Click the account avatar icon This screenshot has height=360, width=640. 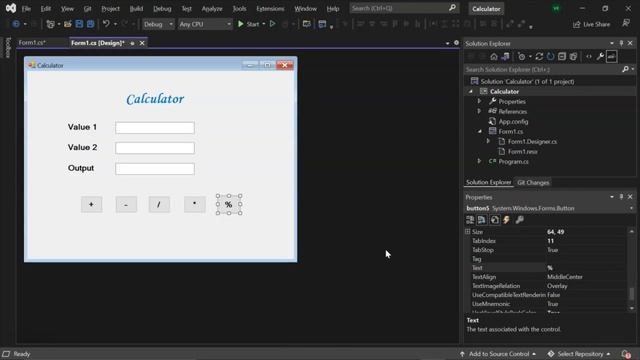[x=556, y=9]
